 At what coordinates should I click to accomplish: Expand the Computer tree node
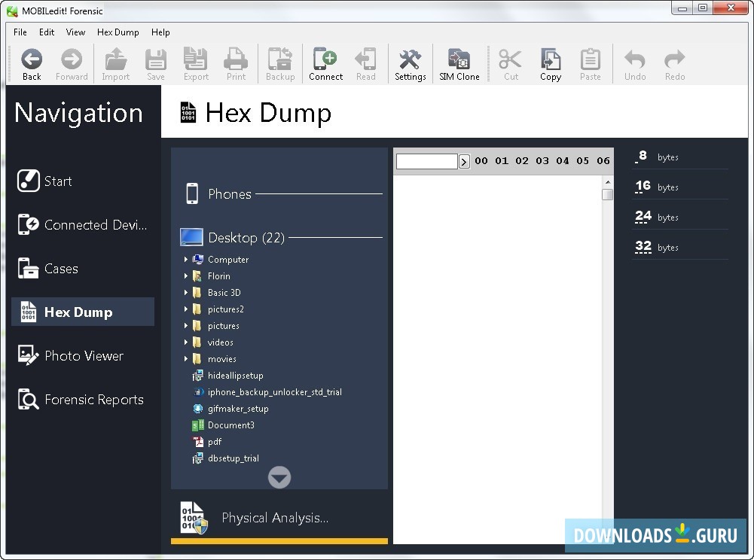[185, 259]
